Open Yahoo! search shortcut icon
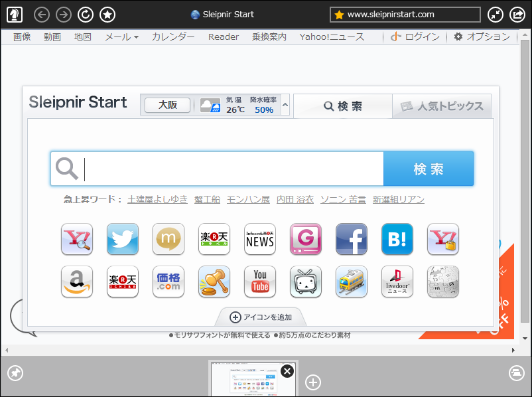This screenshot has height=397, width=532. pyautogui.click(x=77, y=239)
